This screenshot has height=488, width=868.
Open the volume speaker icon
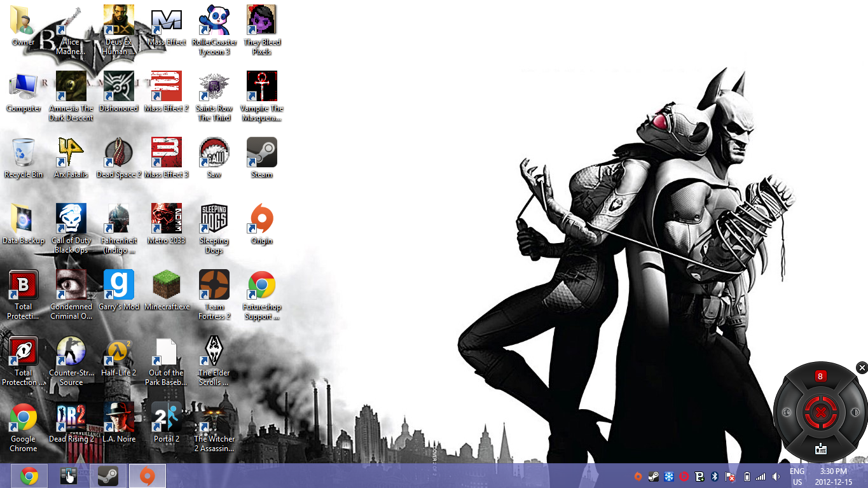[776, 476]
